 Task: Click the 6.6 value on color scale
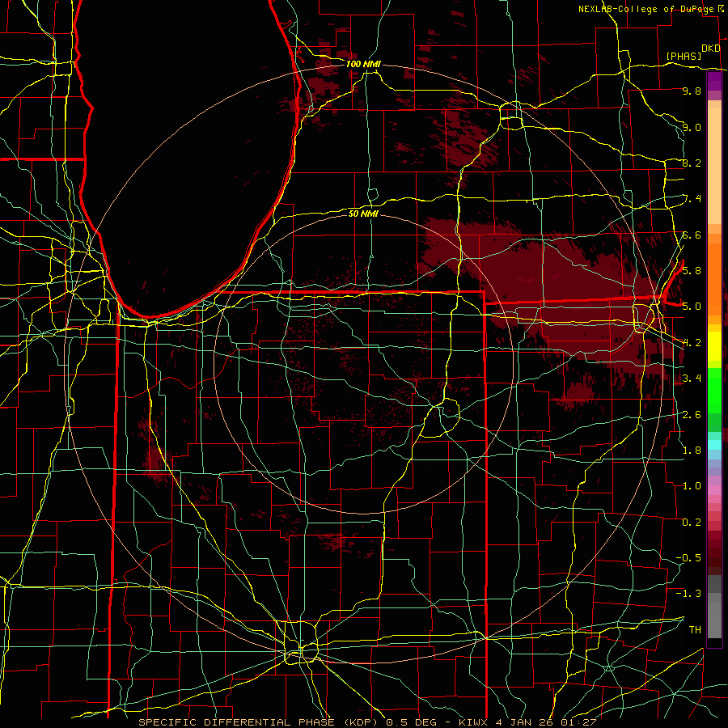pos(692,235)
